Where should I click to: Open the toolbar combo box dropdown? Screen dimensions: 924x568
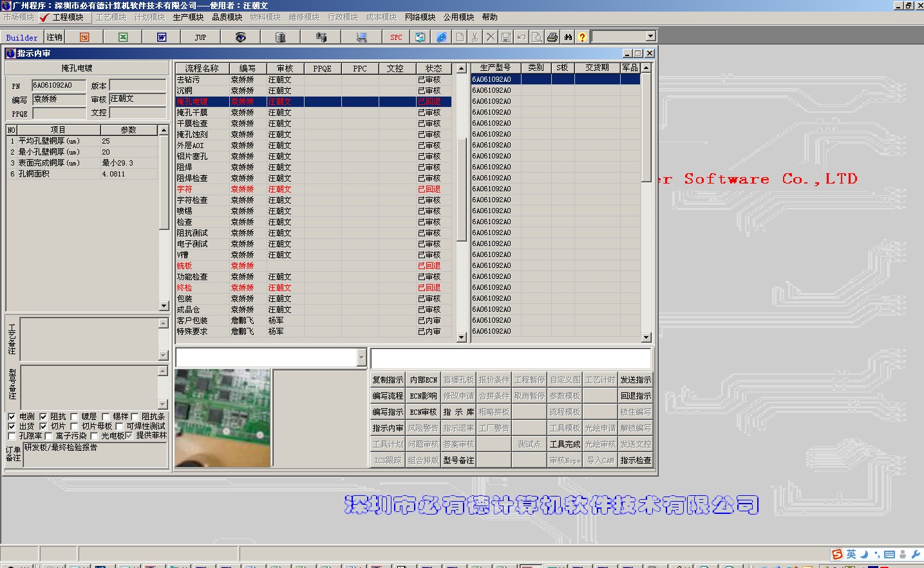[x=650, y=37]
